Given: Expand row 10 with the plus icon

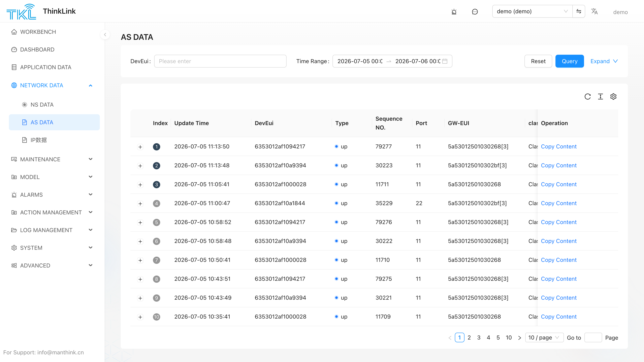Looking at the screenshot, I should pyautogui.click(x=140, y=317).
